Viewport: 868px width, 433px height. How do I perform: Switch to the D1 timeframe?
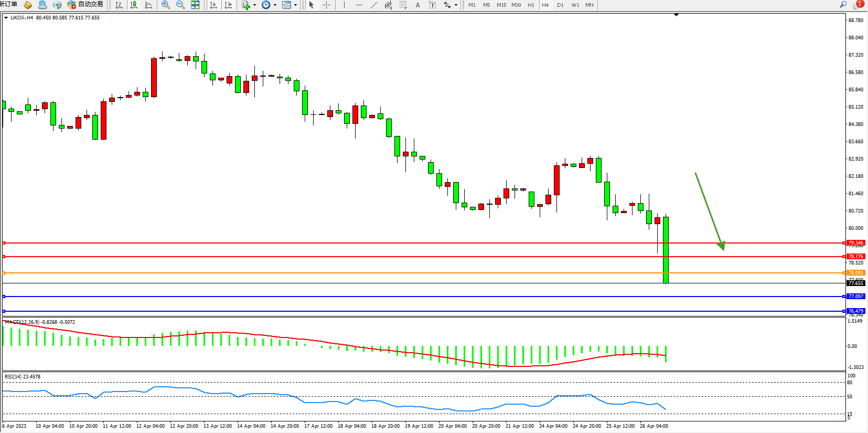click(560, 5)
